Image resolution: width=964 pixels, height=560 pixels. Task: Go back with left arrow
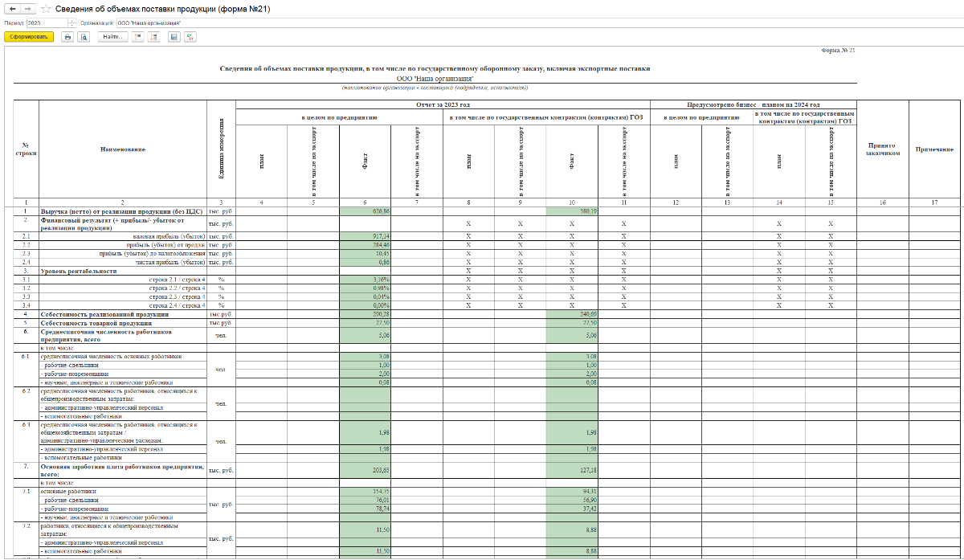(x=13, y=8)
